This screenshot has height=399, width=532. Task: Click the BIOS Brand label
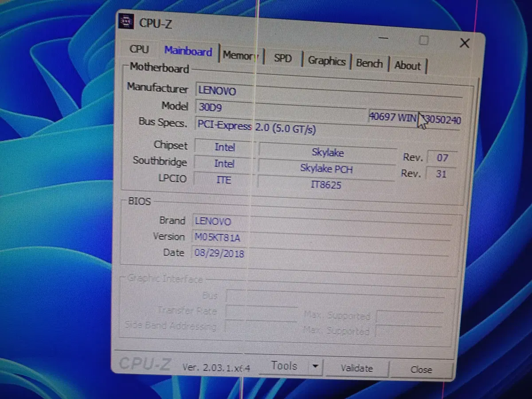pyautogui.click(x=172, y=220)
